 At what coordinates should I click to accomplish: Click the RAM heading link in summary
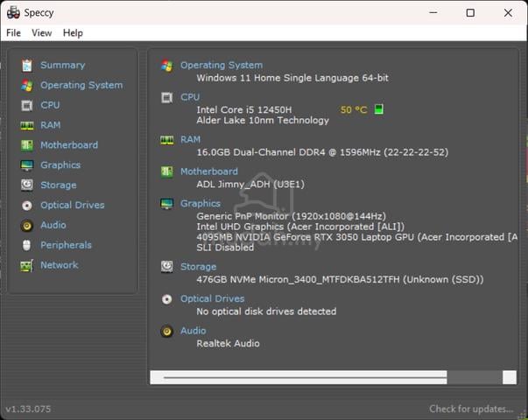[190, 139]
